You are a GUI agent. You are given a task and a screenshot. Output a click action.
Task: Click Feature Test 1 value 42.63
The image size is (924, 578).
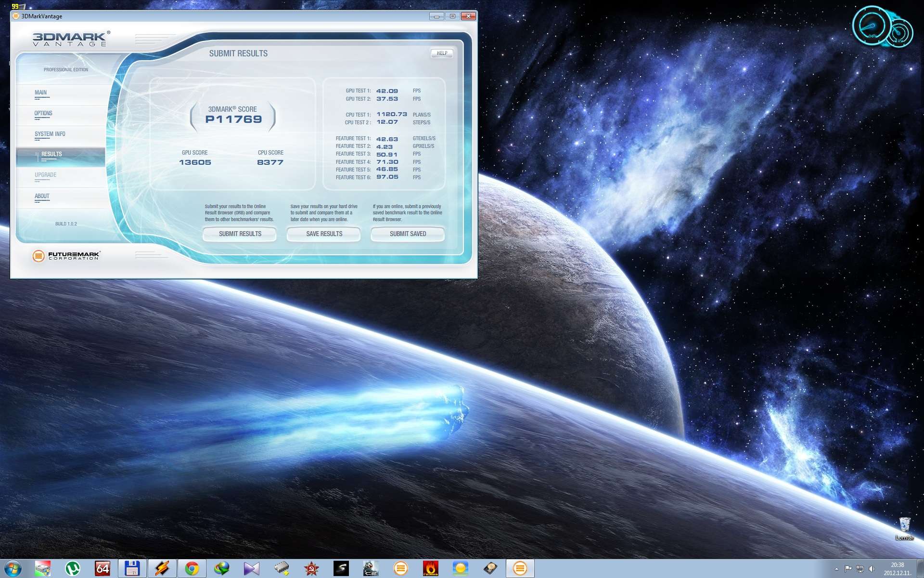[x=387, y=139]
